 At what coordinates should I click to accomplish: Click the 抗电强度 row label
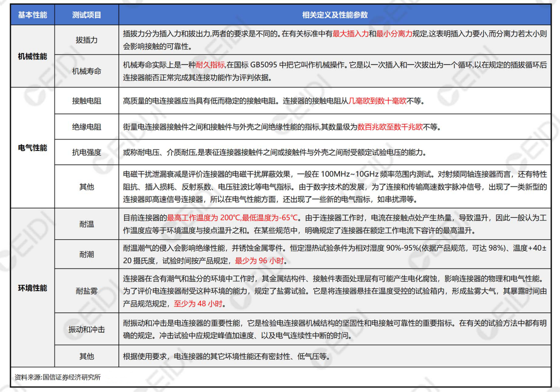(x=86, y=152)
